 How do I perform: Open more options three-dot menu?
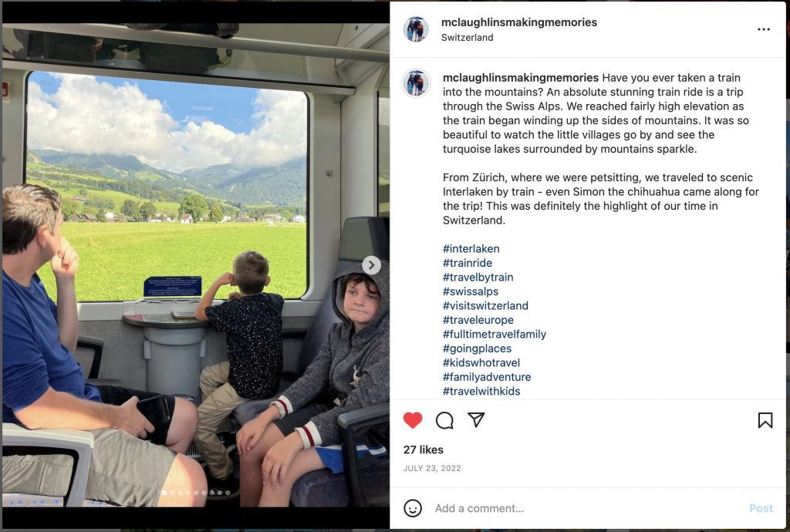pos(764,29)
